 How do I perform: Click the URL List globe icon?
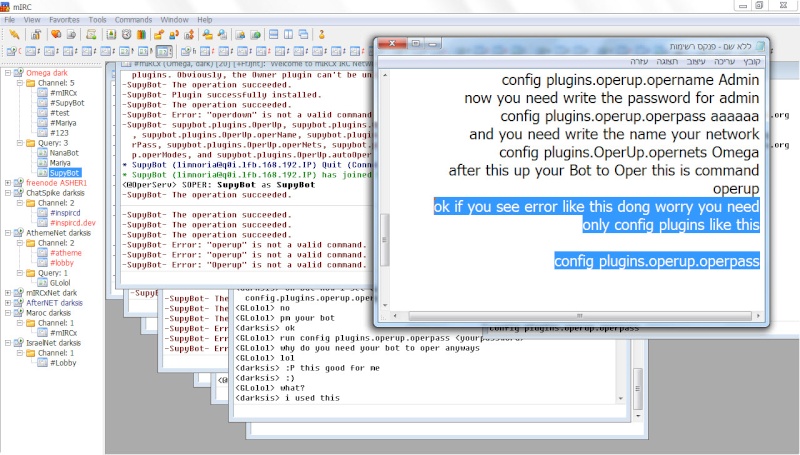tap(256, 35)
